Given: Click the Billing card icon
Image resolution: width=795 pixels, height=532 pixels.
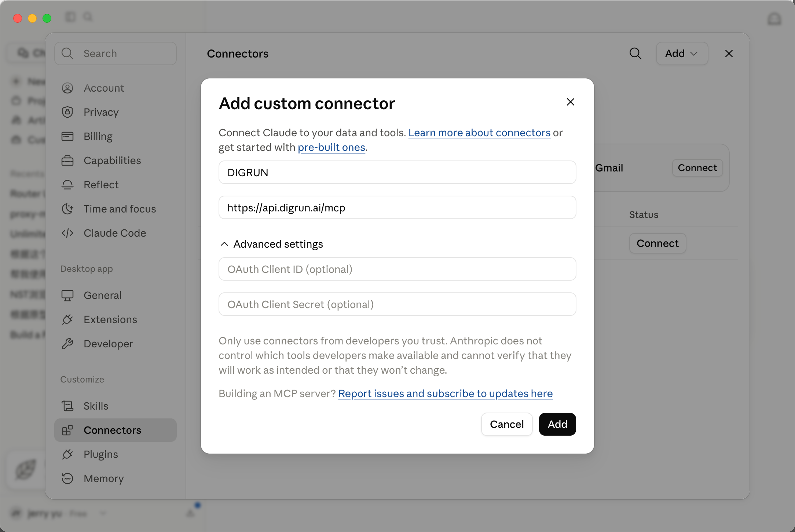Looking at the screenshot, I should [67, 136].
